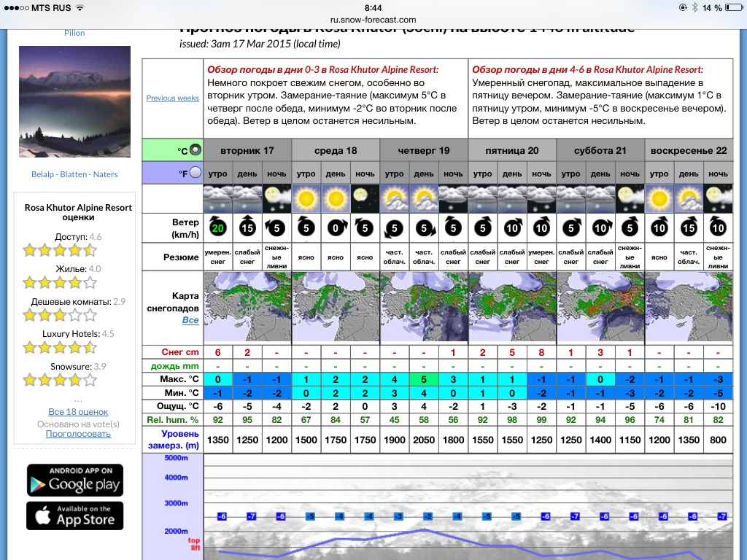Click the Доступ 4.6 star rating

coord(60,249)
